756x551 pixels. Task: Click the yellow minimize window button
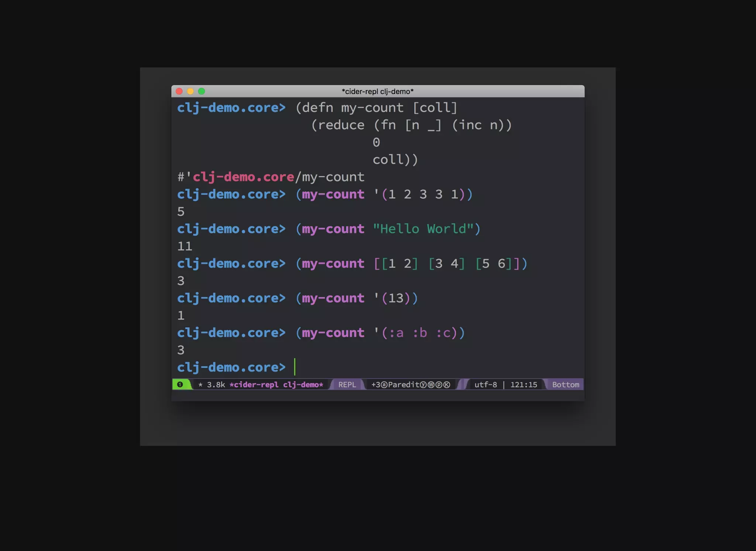(190, 91)
